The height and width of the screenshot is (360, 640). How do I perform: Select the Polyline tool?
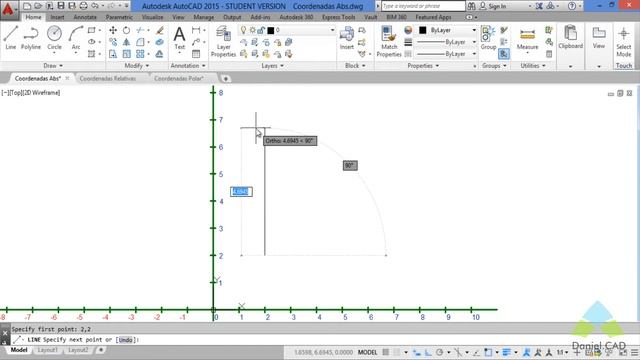(31, 38)
